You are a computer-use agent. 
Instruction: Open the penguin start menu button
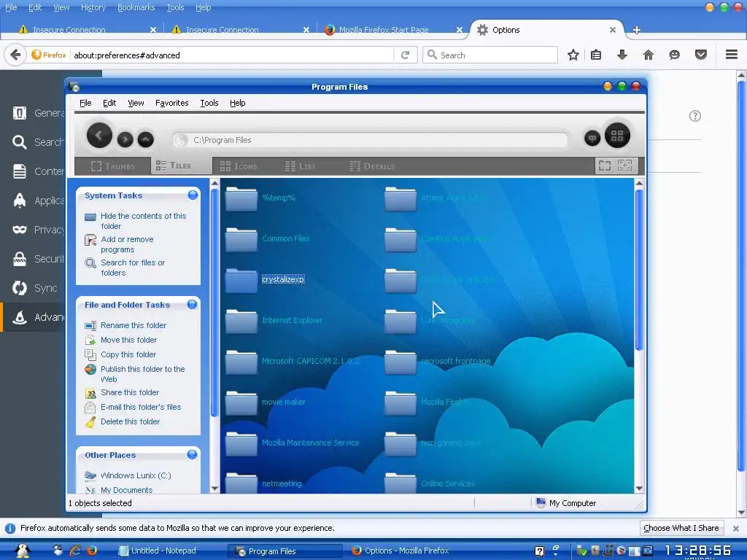coord(22,551)
